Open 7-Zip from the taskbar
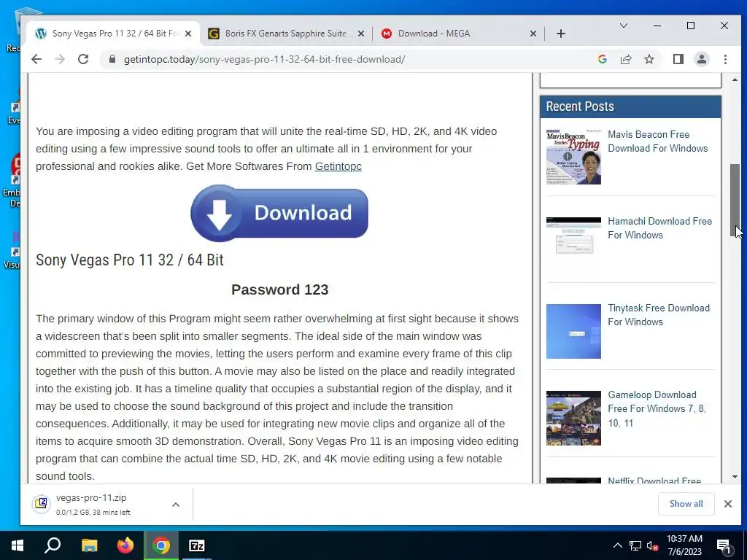Screen dimensions: 747x560 197,545
